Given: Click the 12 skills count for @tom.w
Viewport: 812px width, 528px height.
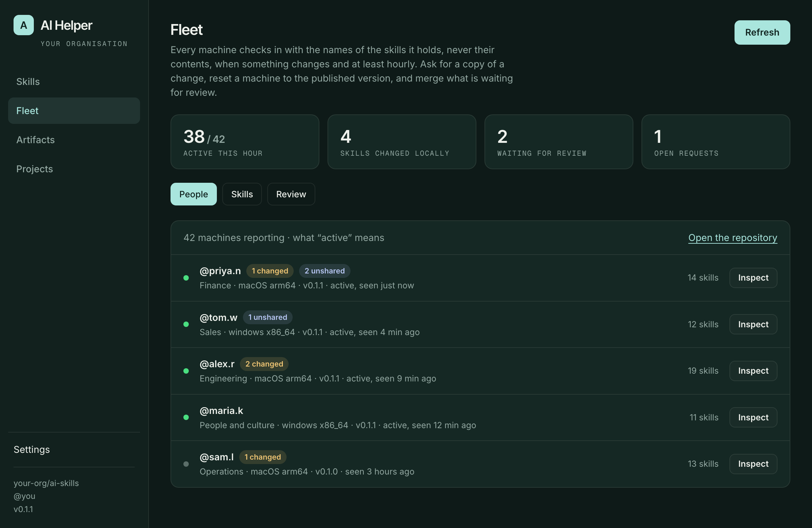Looking at the screenshot, I should pyautogui.click(x=703, y=324).
